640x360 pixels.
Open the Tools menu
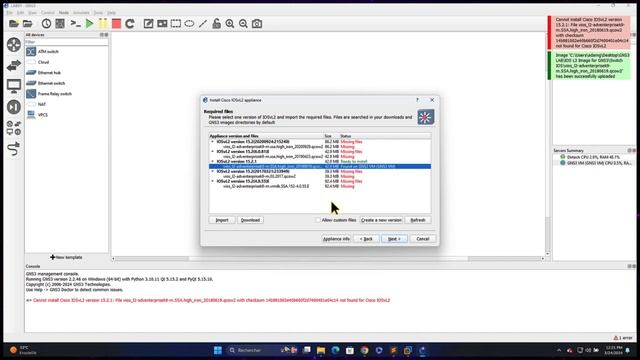pos(98,13)
